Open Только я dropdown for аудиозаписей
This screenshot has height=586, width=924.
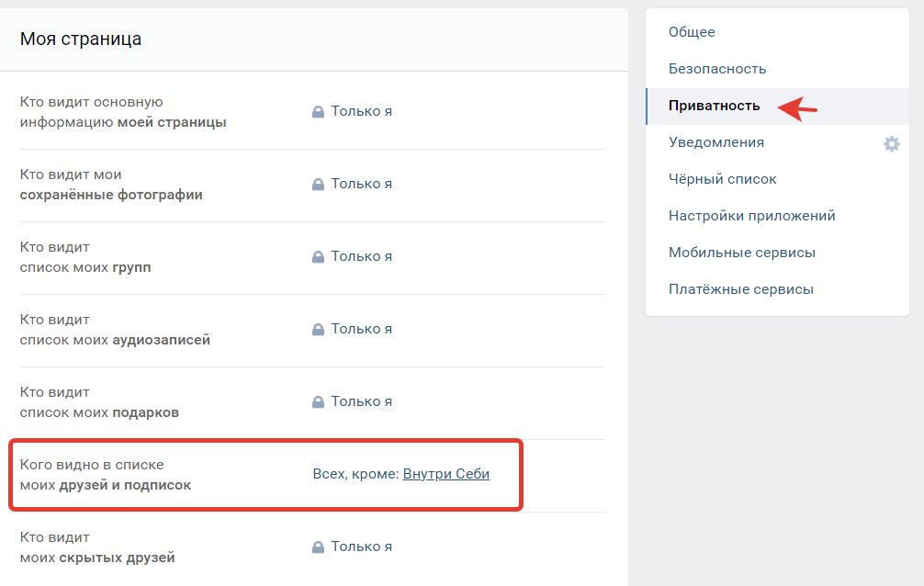[361, 329]
